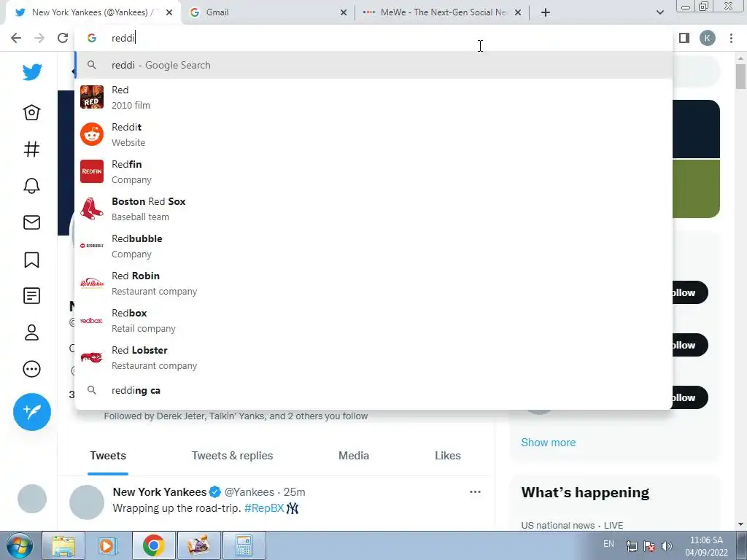Image resolution: width=747 pixels, height=560 pixels.
Task: Open a new browser tab
Action: [546, 12]
